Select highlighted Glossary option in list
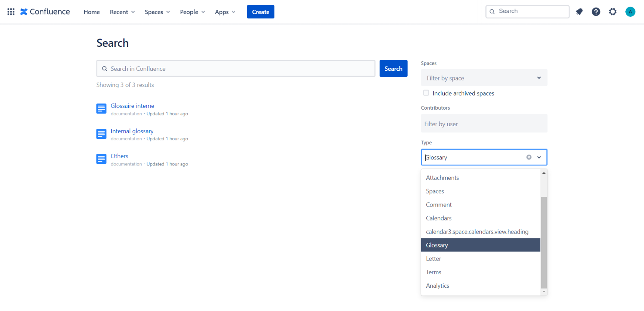This screenshot has width=644, height=311. click(481, 245)
